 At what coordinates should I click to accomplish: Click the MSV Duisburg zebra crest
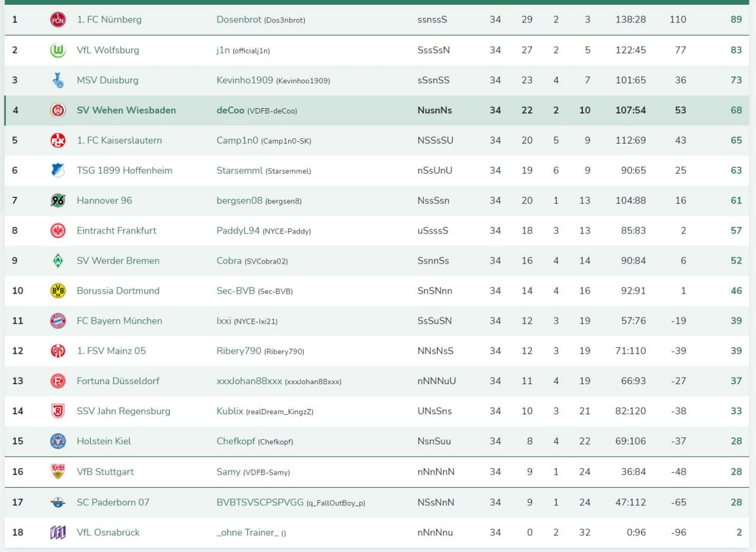58,80
